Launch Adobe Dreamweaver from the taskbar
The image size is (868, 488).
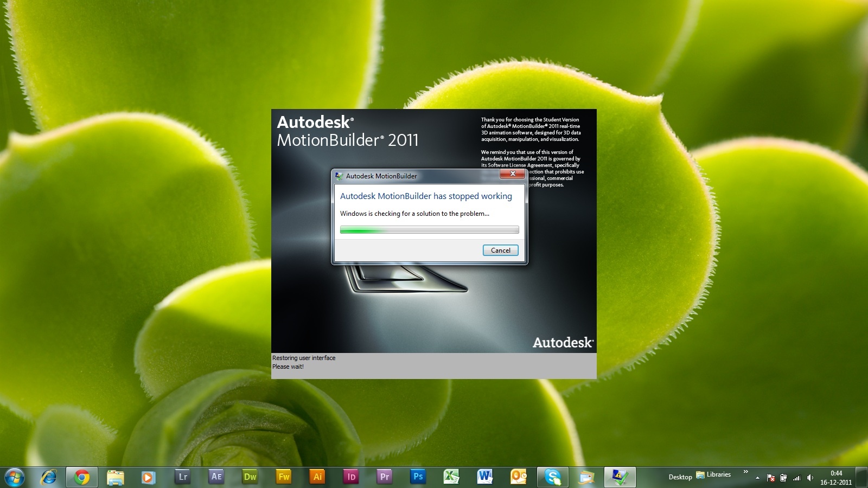coord(250,477)
